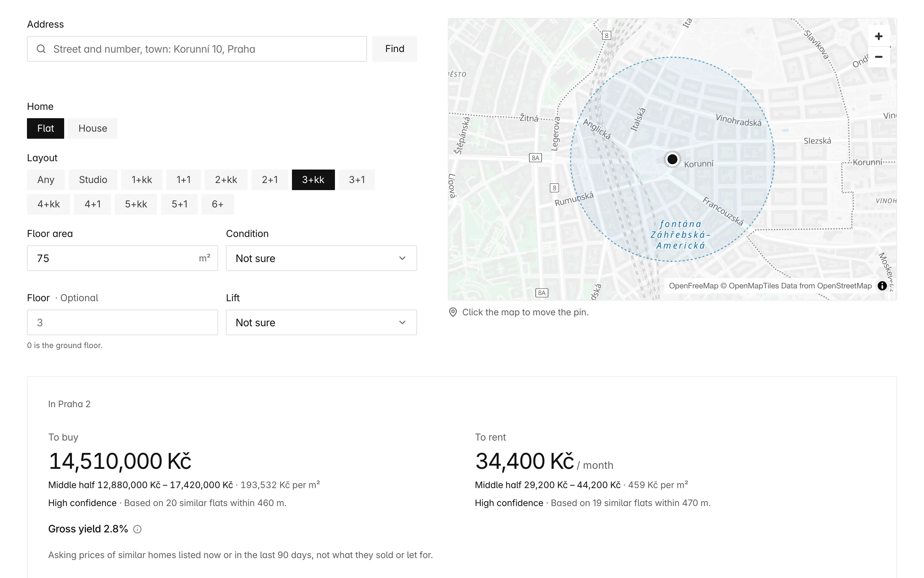This screenshot has width=924, height=578.
Task: Select 5+kk layout option
Action: click(136, 204)
